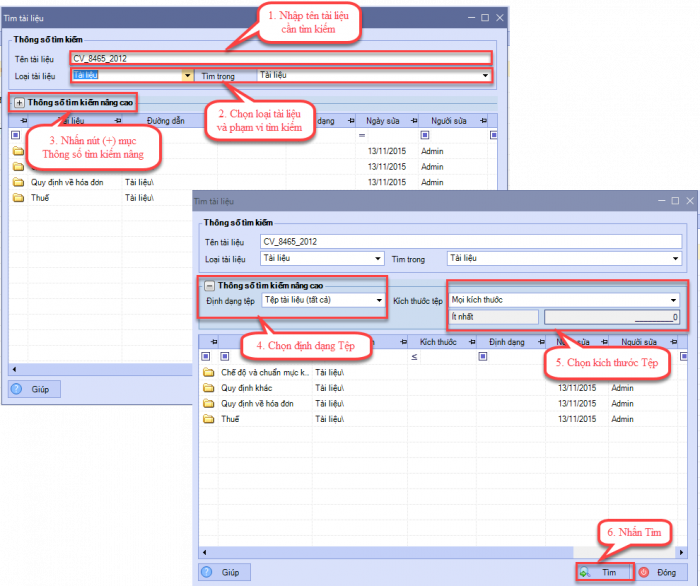
Task: Open the Định dạng tệp dropdown
Action: (x=379, y=299)
